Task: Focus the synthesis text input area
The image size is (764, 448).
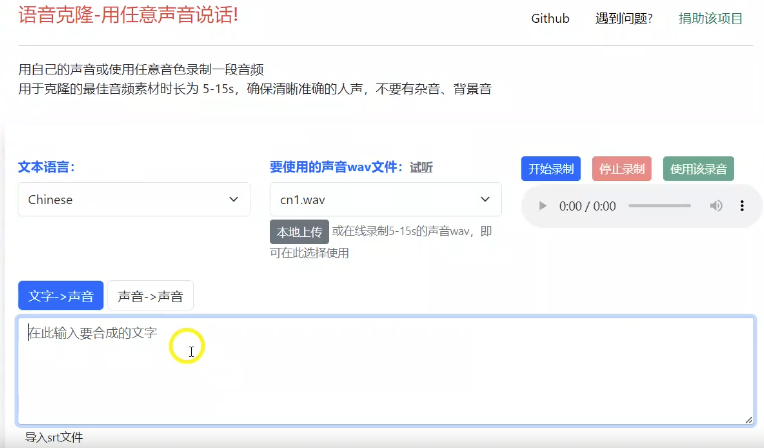Action: [386, 370]
